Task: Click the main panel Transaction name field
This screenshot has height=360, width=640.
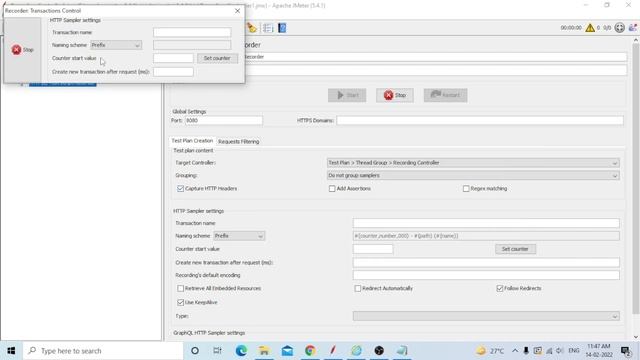Action: tap(486, 223)
